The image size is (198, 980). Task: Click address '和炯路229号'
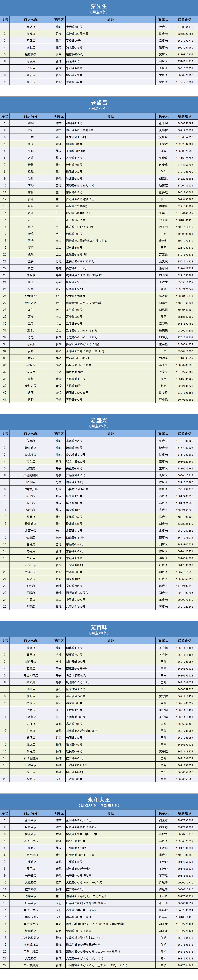[74, 123]
